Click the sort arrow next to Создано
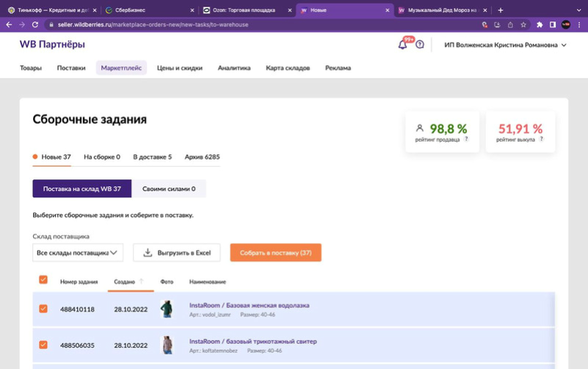Viewport: 588px width, 369px height. 142,282
